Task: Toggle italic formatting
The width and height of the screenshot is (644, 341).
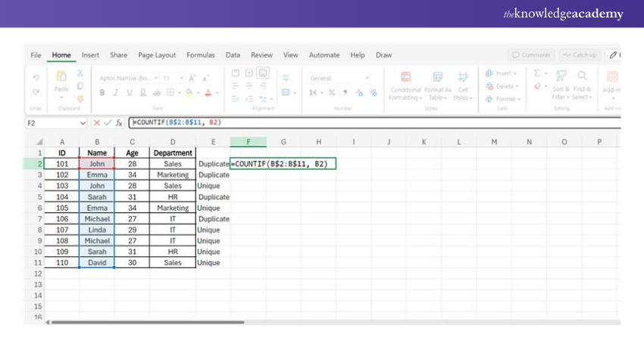Action: coord(114,92)
